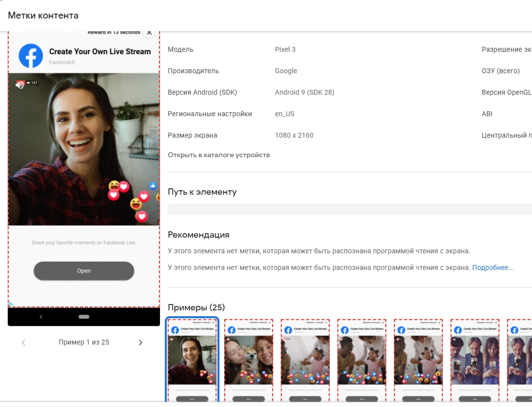Image resolution: width=532 pixels, height=407 pixels.
Task: Click the 'en_US' locale value
Action: point(284,114)
